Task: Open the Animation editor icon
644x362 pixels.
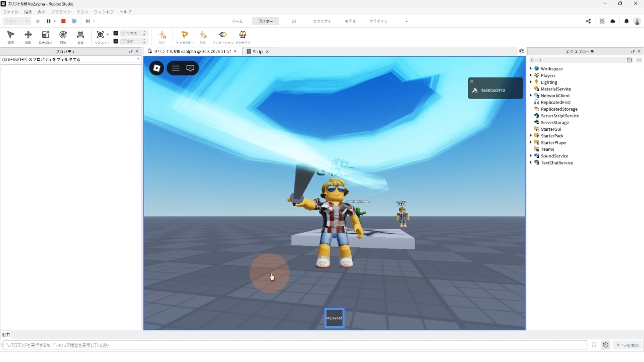Action: coord(223,35)
